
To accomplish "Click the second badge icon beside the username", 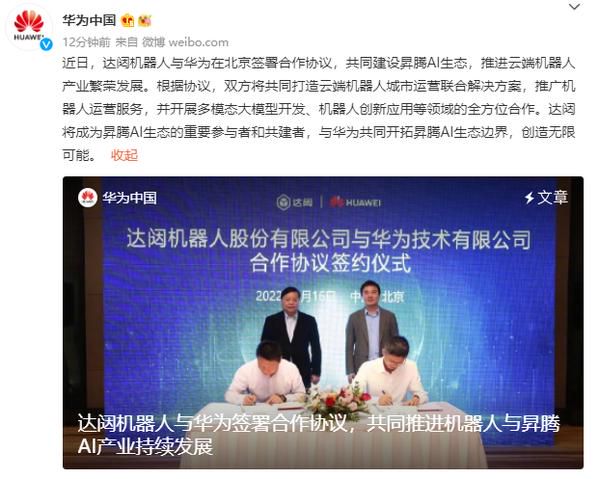I will pyautogui.click(x=145, y=20).
